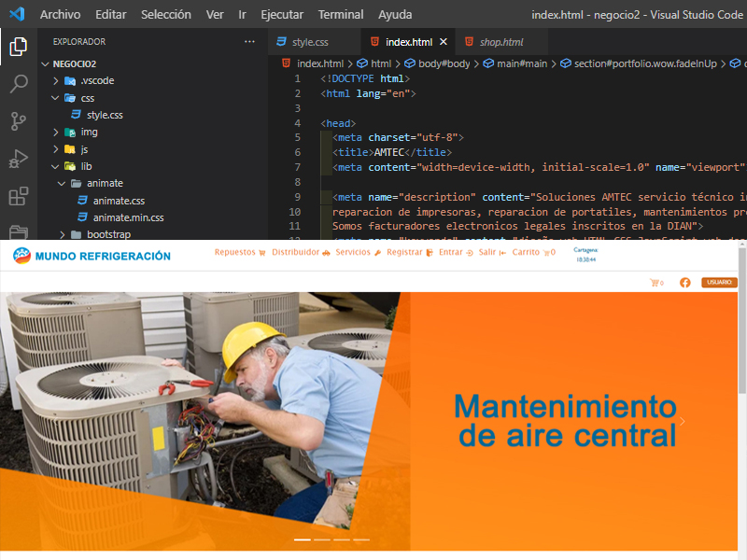Image resolution: width=747 pixels, height=560 pixels.
Task: Open the Run and Debug view
Action: click(18, 159)
